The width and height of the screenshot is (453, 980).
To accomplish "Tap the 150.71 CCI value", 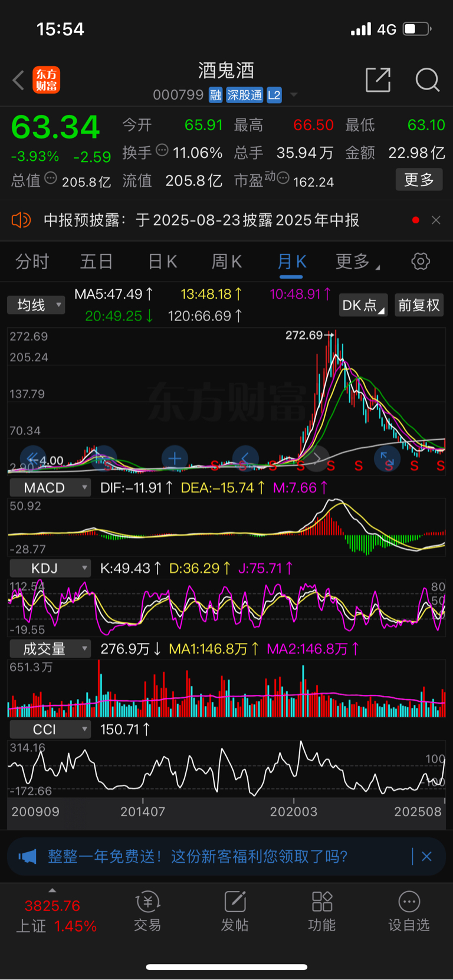I will (x=125, y=730).
